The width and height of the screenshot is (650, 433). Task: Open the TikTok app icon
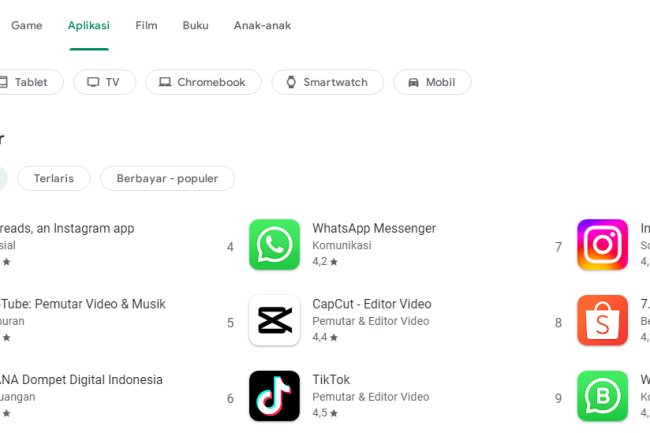coord(274,396)
